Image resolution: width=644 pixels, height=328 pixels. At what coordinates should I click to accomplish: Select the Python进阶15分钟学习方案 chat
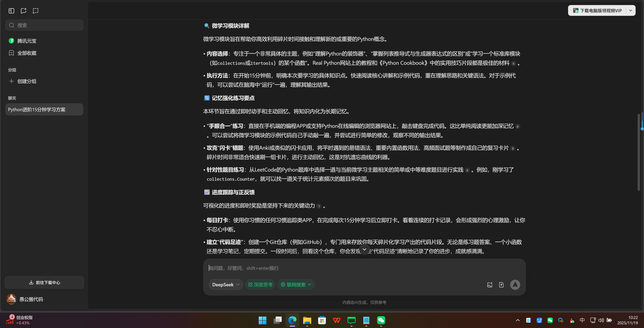tap(44, 109)
